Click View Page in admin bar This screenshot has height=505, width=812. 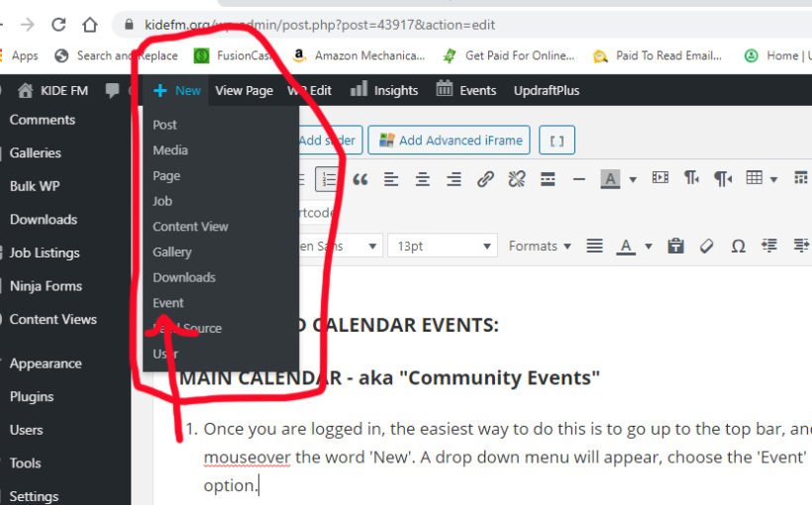(244, 91)
